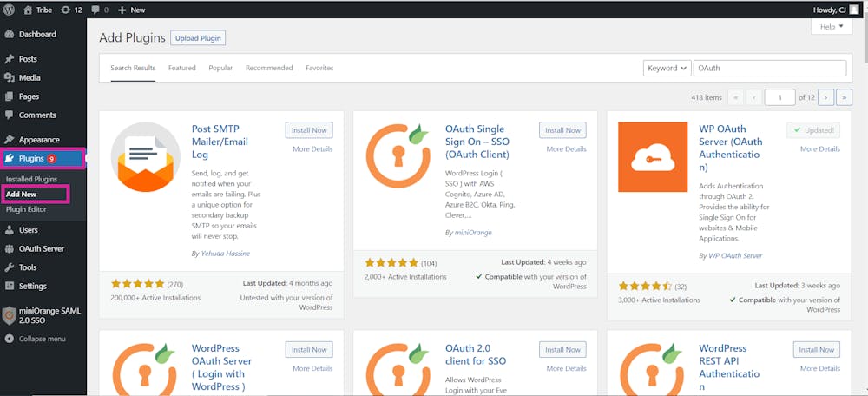The image size is (868, 396).
Task: Open the Tools menu
Action: tap(28, 267)
